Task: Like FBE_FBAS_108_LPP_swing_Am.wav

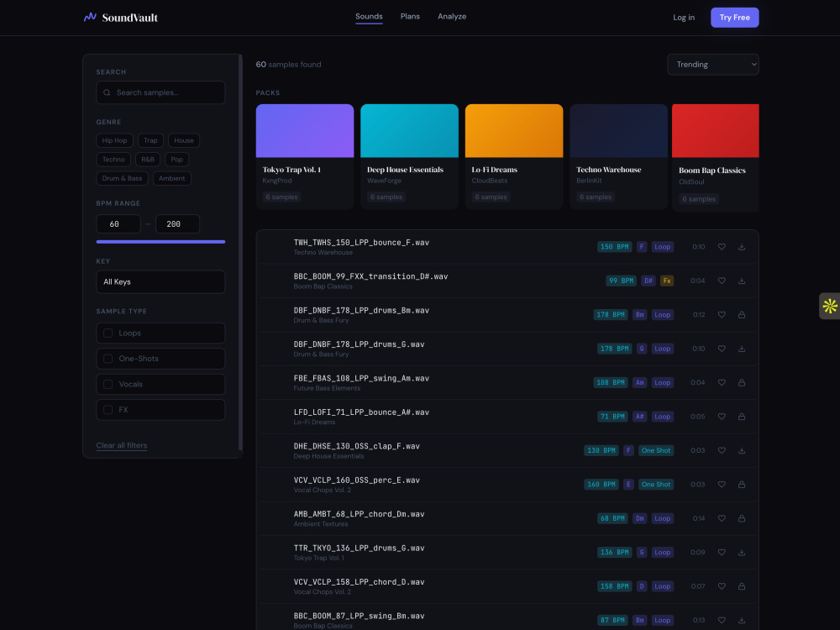Action: 722,382
